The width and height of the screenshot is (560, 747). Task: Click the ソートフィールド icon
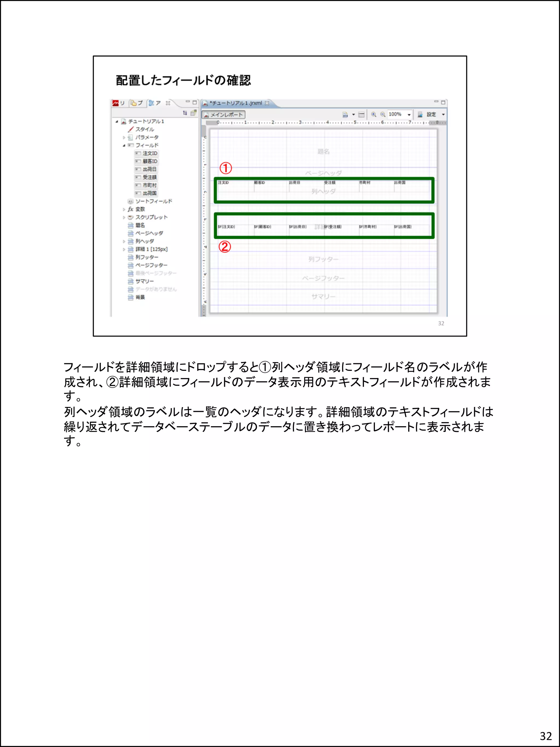tap(131, 201)
